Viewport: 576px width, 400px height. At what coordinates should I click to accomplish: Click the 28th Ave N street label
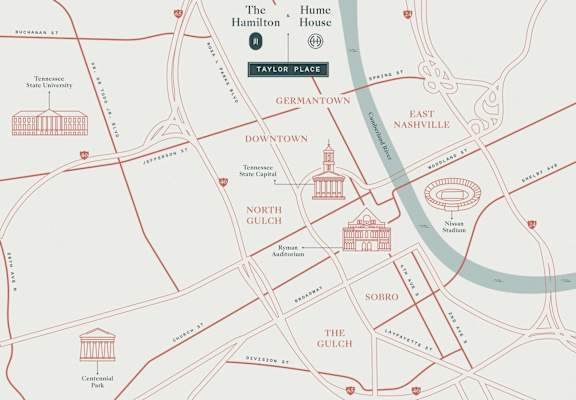click(x=11, y=272)
